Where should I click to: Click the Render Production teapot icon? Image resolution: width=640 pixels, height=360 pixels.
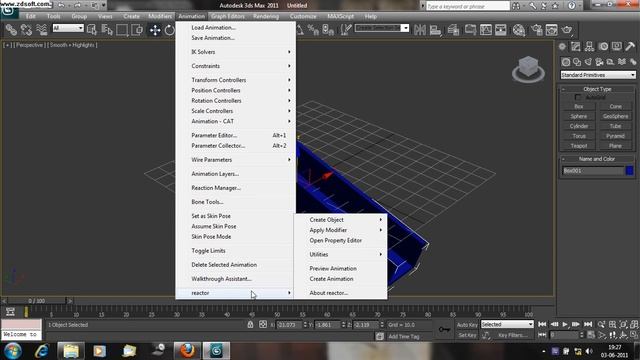click(x=567, y=30)
